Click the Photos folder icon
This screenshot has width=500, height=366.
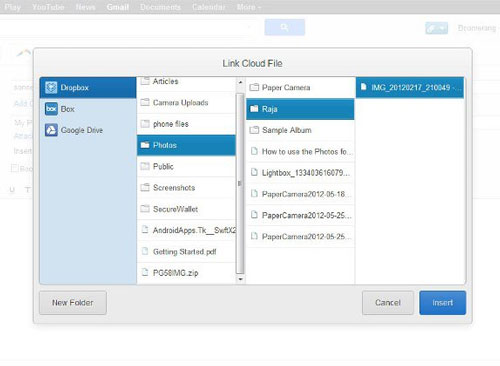click(145, 145)
